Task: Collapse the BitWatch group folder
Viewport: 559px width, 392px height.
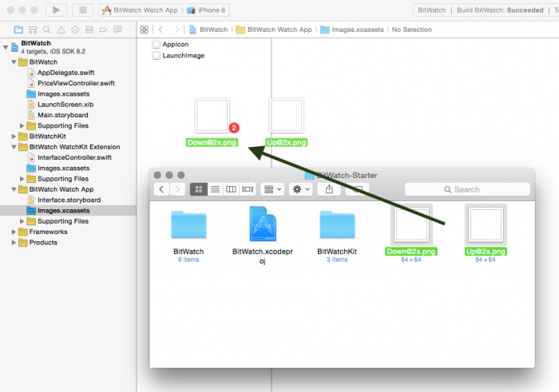Action: (x=14, y=62)
